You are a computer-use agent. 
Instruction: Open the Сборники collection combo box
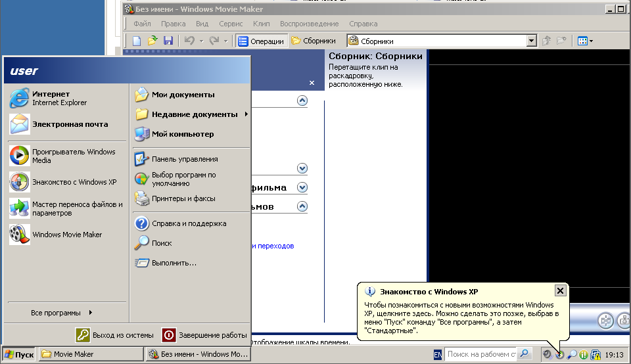[x=442, y=41]
